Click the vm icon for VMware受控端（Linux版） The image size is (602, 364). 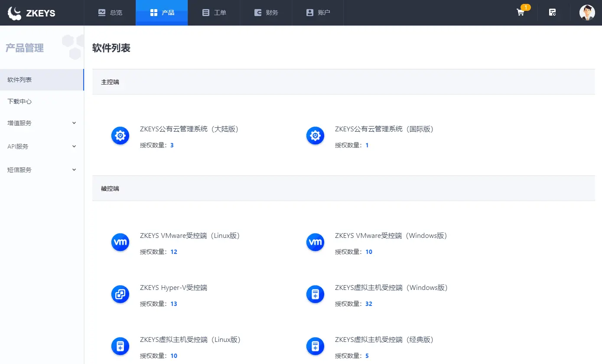(x=120, y=242)
